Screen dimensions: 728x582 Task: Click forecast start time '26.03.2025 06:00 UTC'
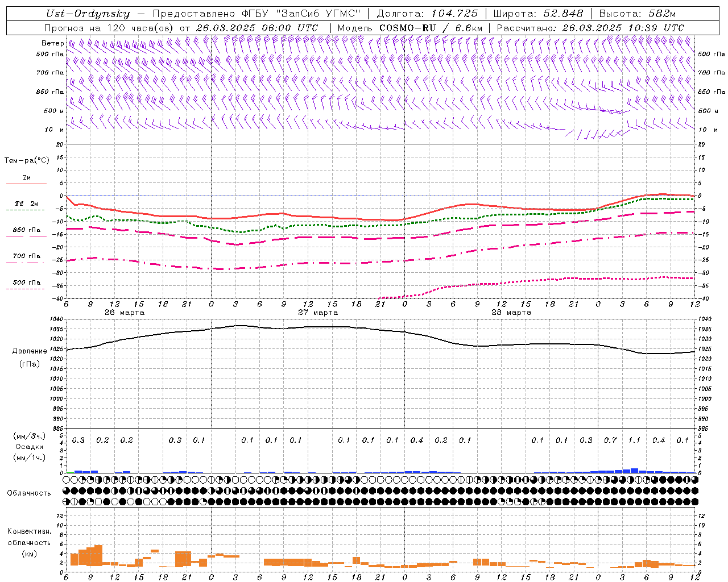pyautogui.click(x=257, y=28)
